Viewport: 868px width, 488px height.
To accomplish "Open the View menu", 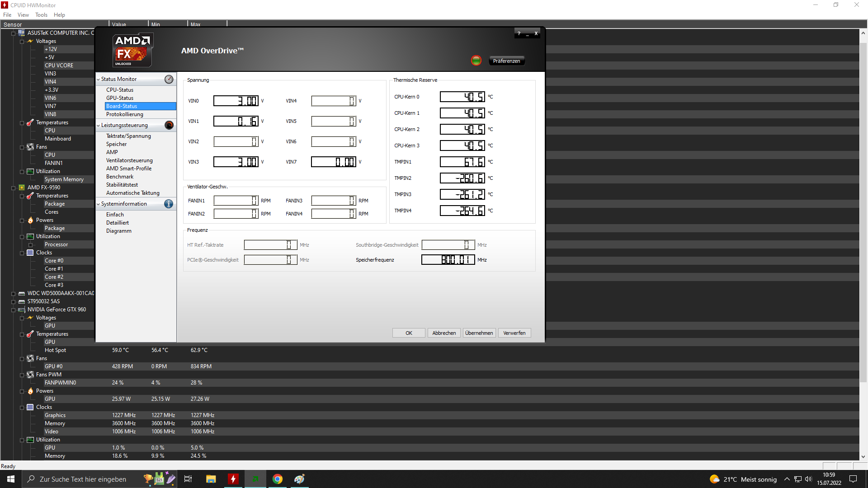I will click(23, 15).
